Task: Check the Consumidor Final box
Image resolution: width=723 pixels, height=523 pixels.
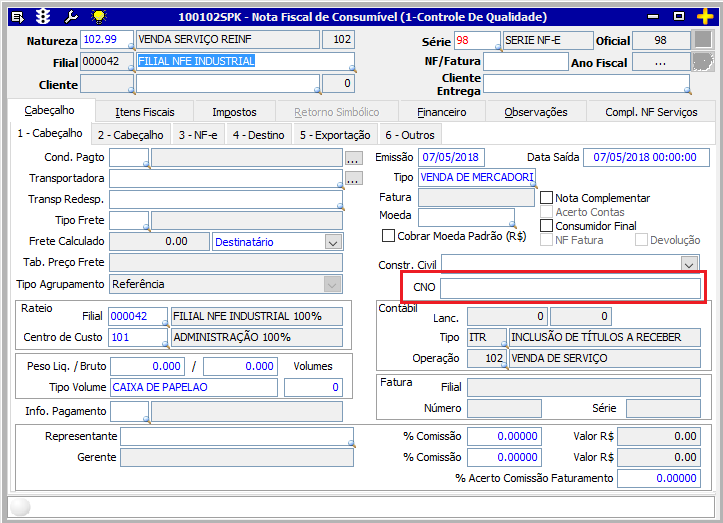Action: (547, 226)
